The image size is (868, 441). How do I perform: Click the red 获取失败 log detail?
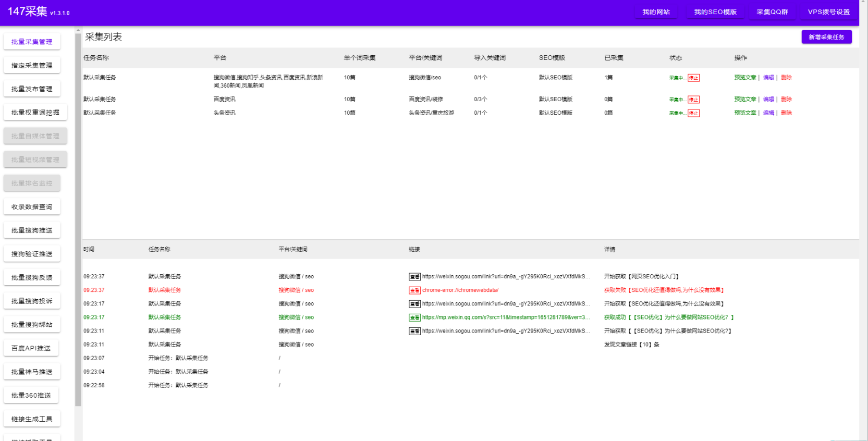[664, 290]
